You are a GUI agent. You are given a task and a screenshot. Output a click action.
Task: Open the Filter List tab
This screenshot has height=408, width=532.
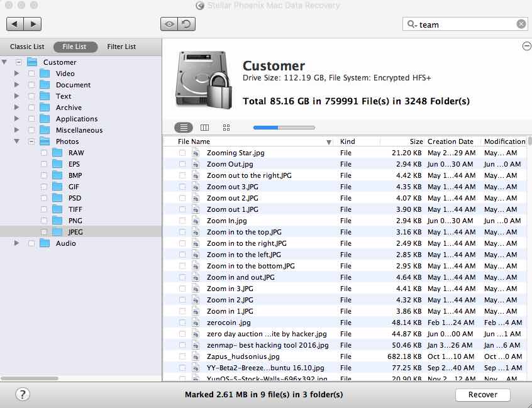[x=121, y=47]
